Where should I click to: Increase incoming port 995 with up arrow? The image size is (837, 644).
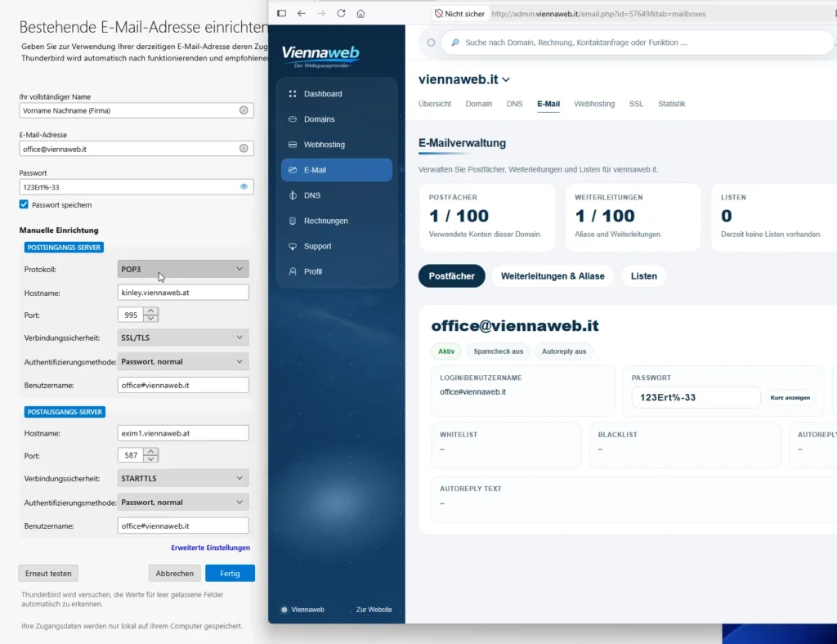tap(151, 311)
